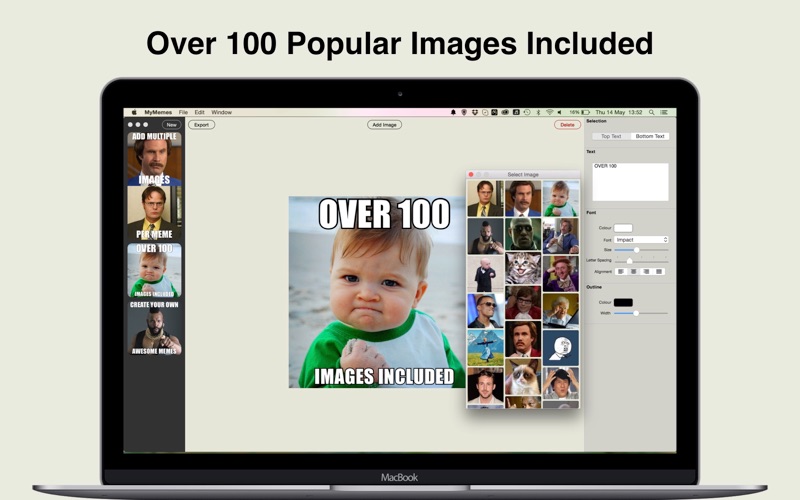Open the black Outline Colour well

point(623,303)
